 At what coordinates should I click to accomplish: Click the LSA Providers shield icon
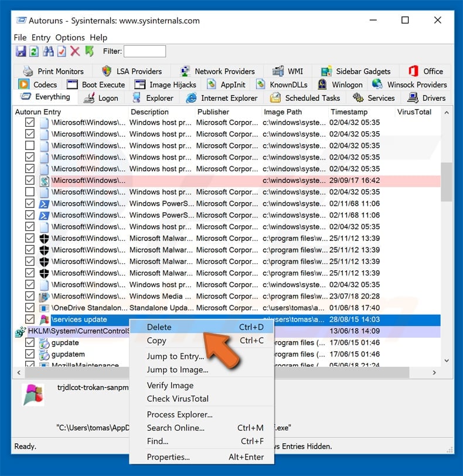click(107, 72)
